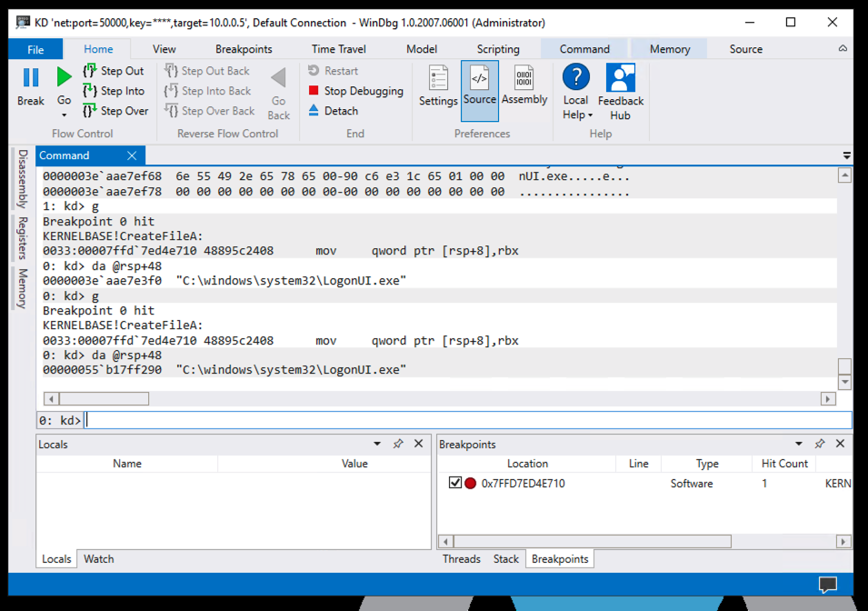This screenshot has width=868, height=611.
Task: Open the File menu
Action: point(35,49)
